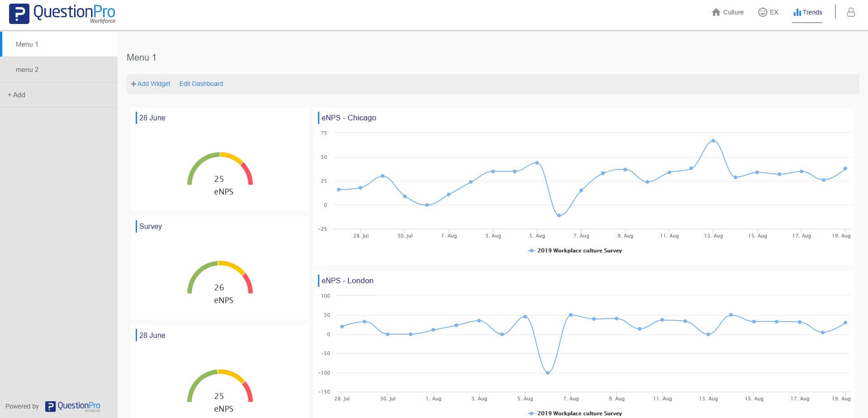868x418 pixels.
Task: Toggle the London chart 2019 Workplace culture Survey legend
Action: coord(575,413)
